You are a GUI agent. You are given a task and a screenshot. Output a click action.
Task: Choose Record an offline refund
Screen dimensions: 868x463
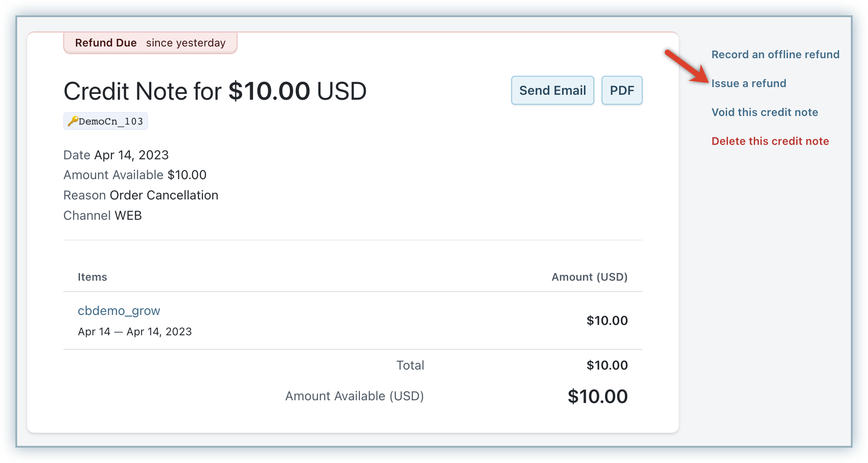775,55
